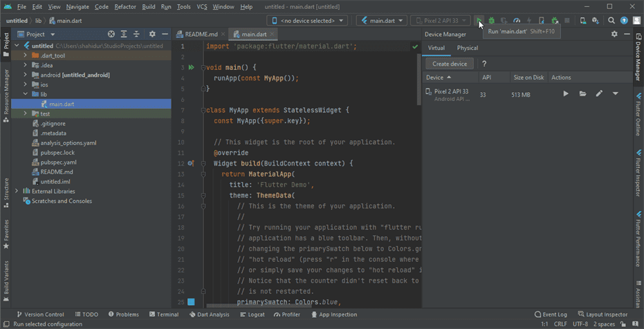Click the Create device button
Image resolution: width=644 pixels, height=329 pixels.
click(450, 64)
